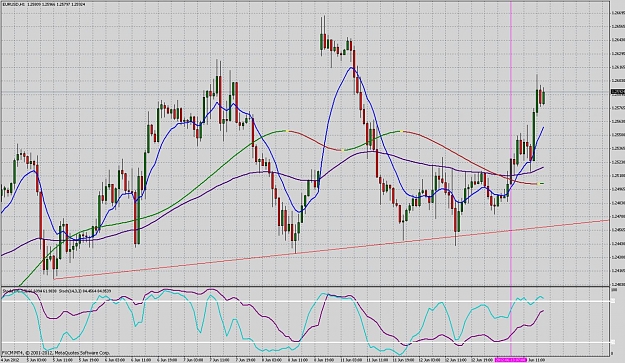Click the Stoch(14,3,3) indicator label
The width and height of the screenshot is (625, 363).
click(x=85, y=291)
